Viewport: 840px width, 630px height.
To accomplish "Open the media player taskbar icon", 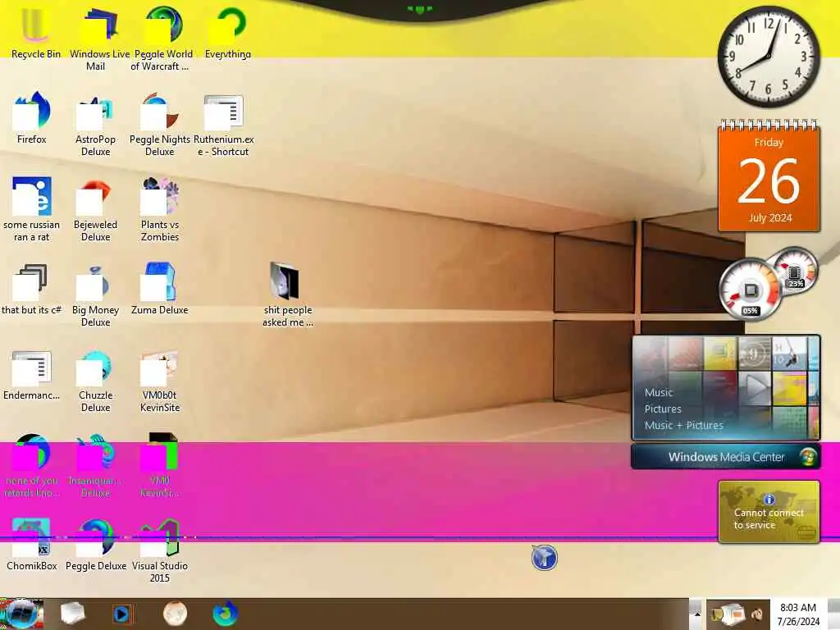I will 122,614.
